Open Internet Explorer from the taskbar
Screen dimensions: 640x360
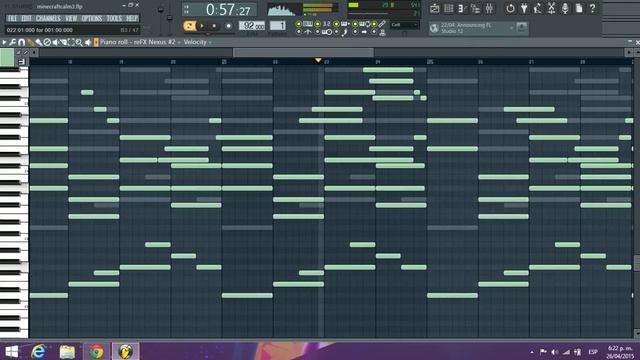(39, 351)
